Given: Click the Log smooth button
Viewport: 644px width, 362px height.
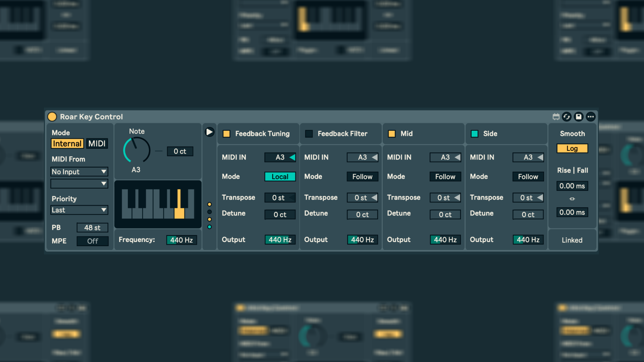Looking at the screenshot, I should 572,148.
